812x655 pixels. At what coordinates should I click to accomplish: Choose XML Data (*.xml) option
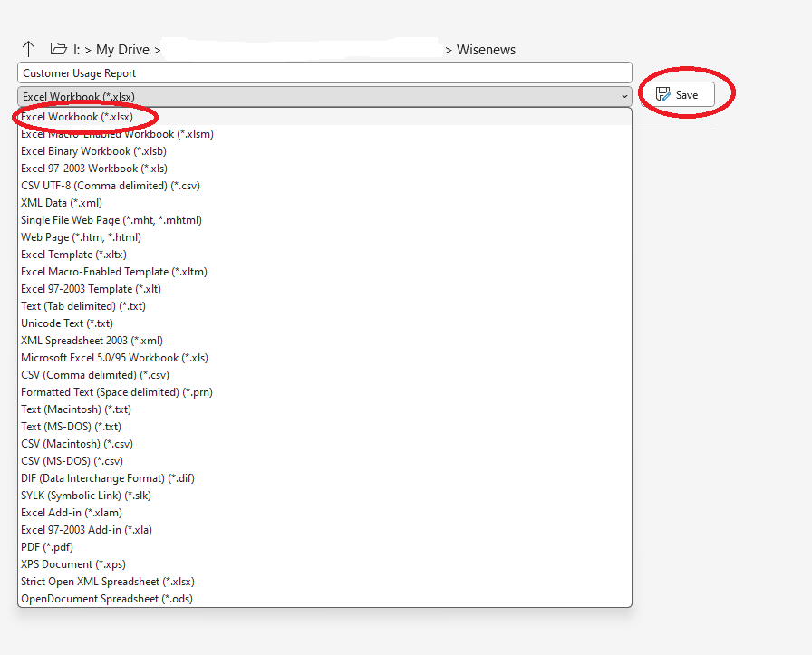324,202
